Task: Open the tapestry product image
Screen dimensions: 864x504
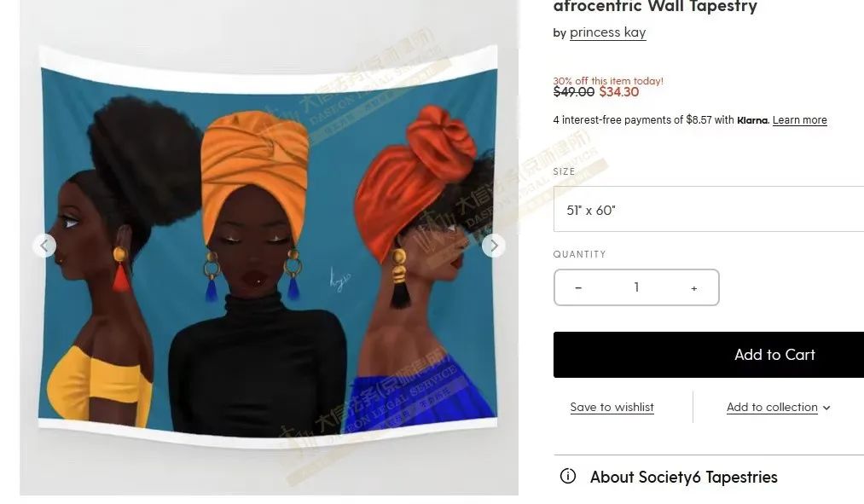Action: [x=269, y=246]
